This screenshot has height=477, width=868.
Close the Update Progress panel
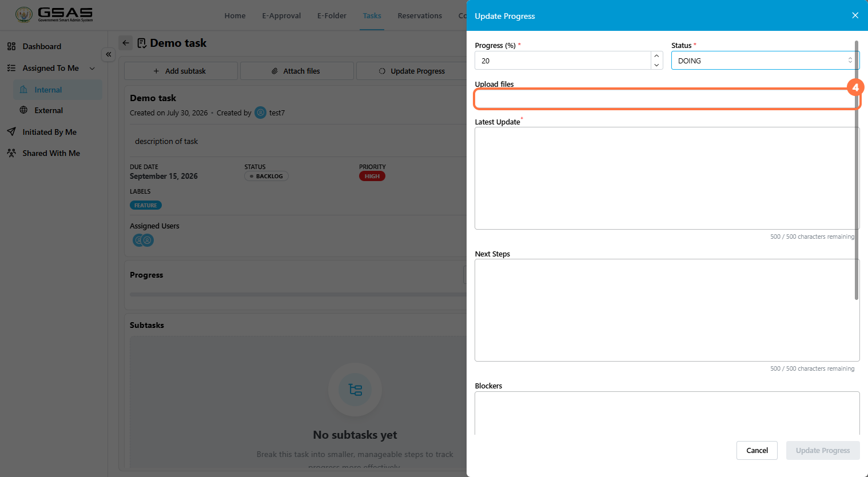[855, 15]
